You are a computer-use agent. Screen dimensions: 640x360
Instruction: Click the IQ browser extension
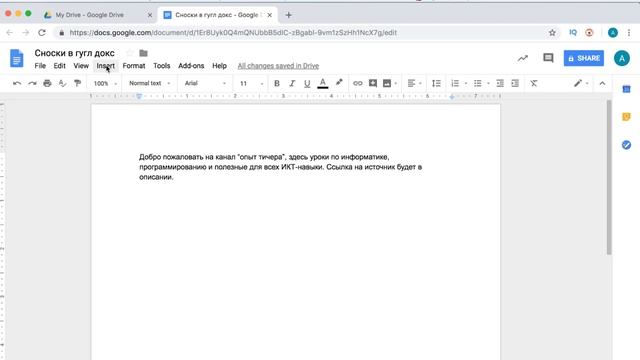[573, 33]
